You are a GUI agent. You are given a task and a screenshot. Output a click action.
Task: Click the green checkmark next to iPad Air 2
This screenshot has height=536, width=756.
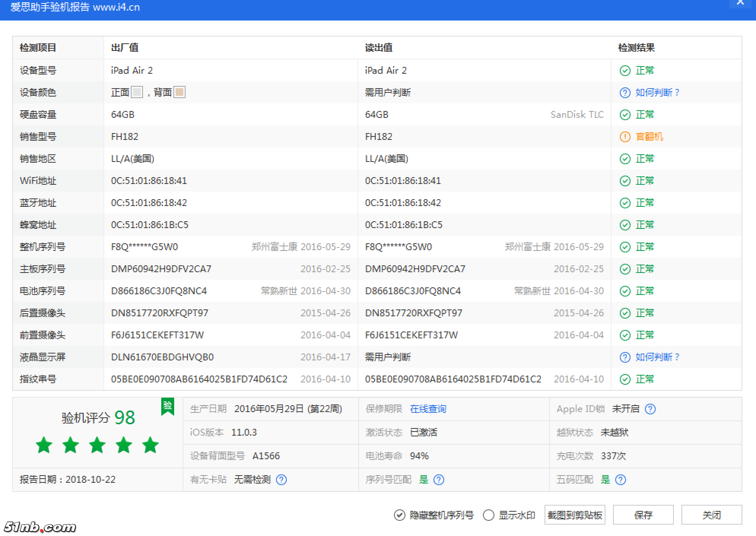[625, 70]
